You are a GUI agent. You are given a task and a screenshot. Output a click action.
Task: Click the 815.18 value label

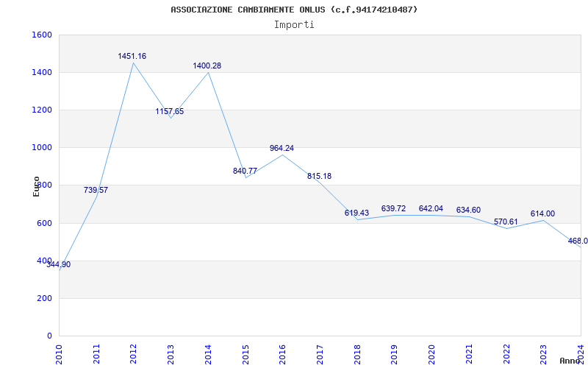point(319,176)
